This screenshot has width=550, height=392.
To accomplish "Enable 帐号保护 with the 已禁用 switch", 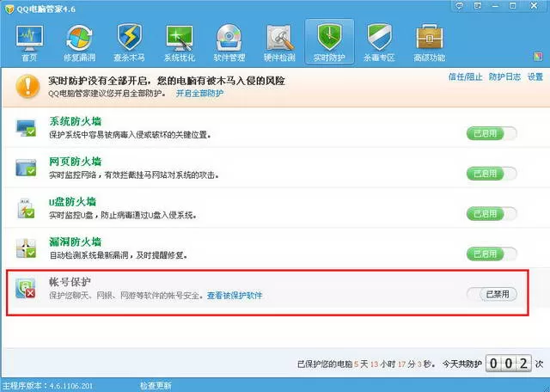I will tap(492, 294).
